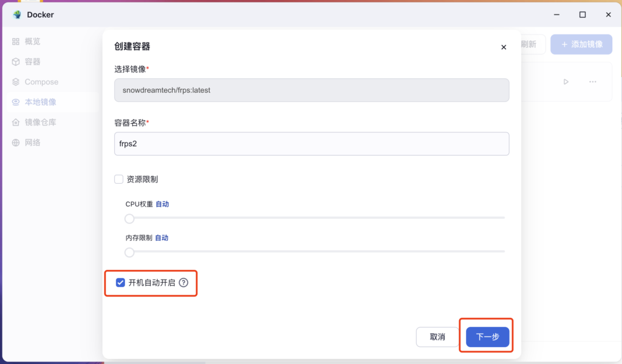Click the 取消 button
The height and width of the screenshot is (364, 622).
437,337
